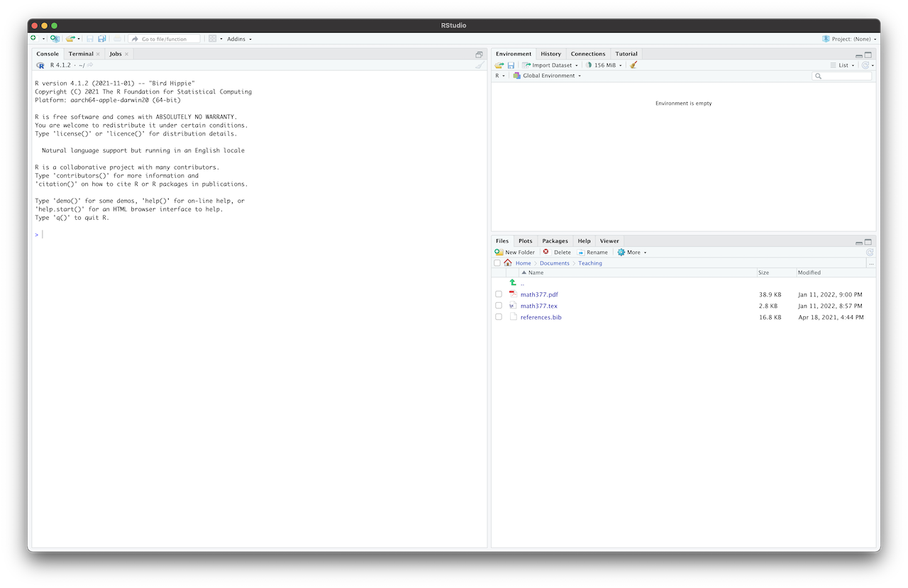Click the Save current document icon
Image resolution: width=908 pixels, height=588 pixels.
[x=90, y=38]
